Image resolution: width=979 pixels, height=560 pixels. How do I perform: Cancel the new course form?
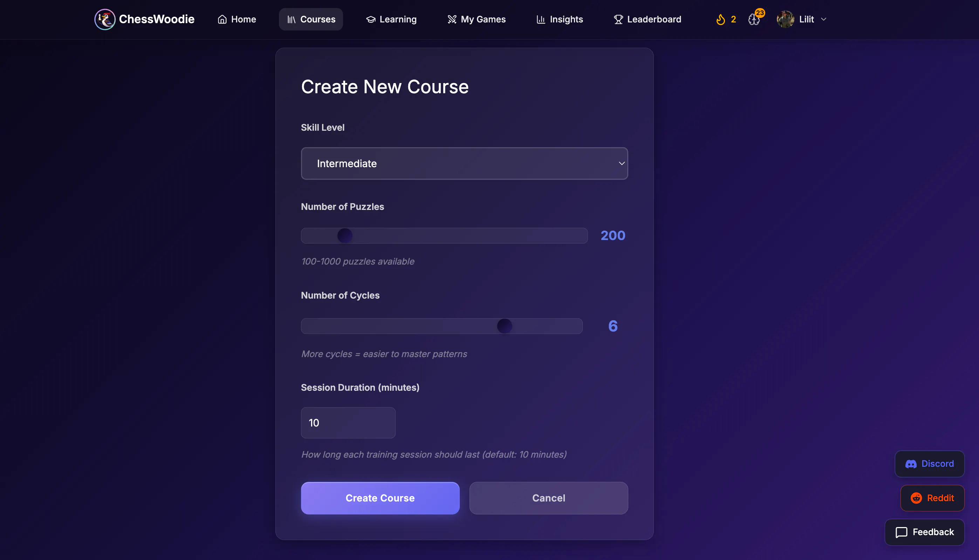(x=548, y=498)
